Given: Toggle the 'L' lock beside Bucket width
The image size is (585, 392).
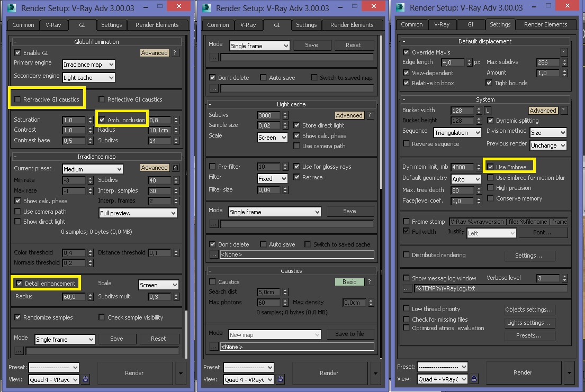Looking at the screenshot, I should click(487, 111).
